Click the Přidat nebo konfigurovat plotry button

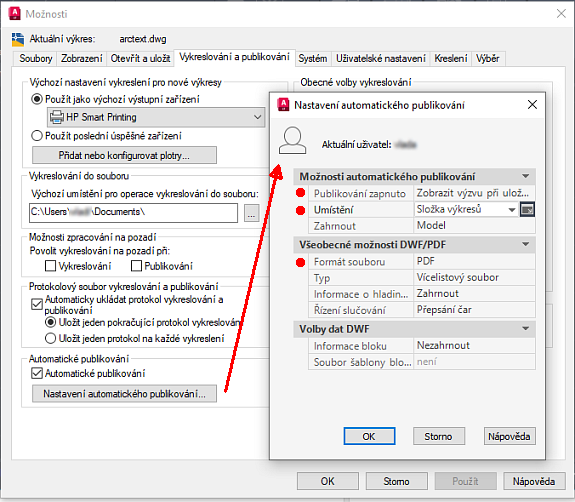124,155
